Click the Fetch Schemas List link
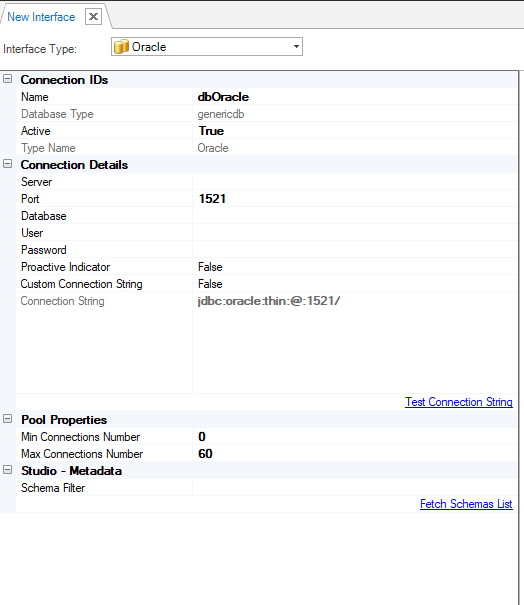The image size is (524, 605). coord(466,504)
